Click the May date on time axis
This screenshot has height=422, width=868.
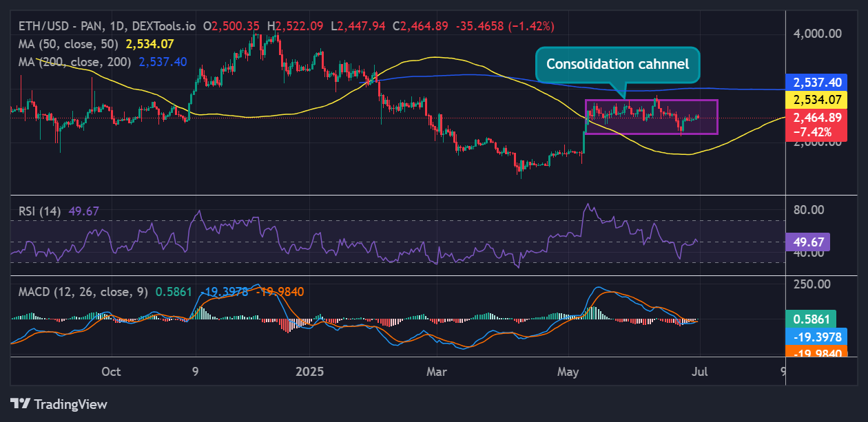(x=568, y=372)
